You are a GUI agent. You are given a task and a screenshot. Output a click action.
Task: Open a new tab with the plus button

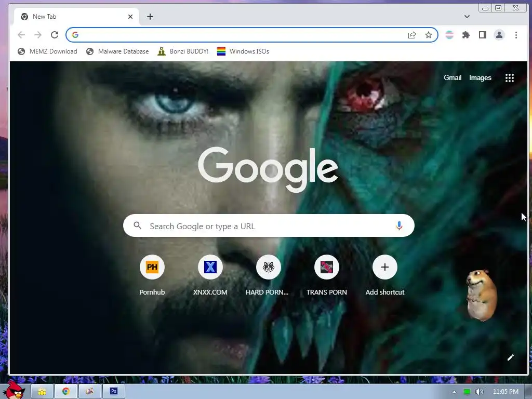point(150,17)
